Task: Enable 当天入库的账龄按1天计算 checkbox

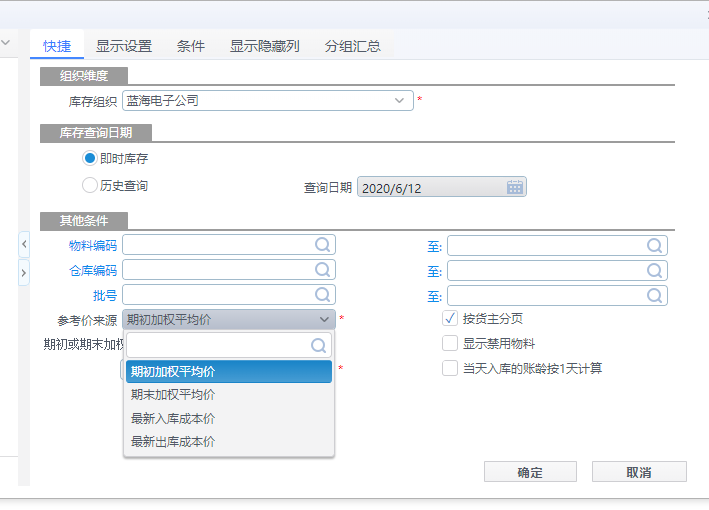Action: (x=450, y=368)
